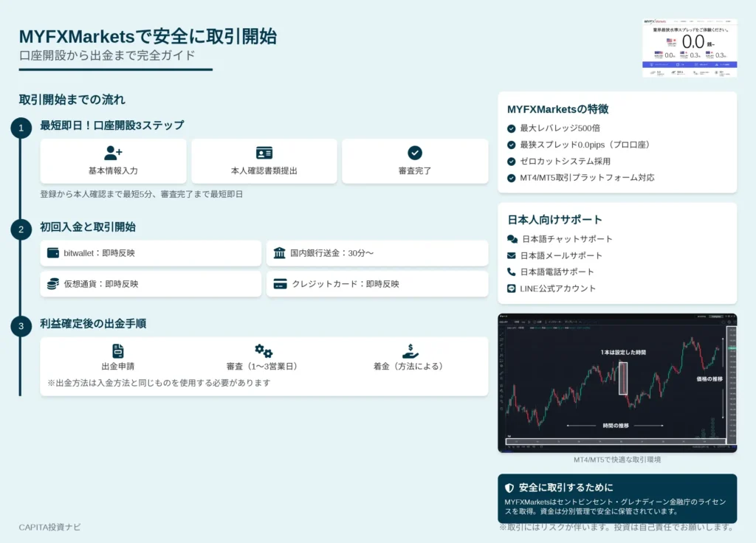
Task: Select the text "日本語チャットサポート"
Action: tap(568, 239)
